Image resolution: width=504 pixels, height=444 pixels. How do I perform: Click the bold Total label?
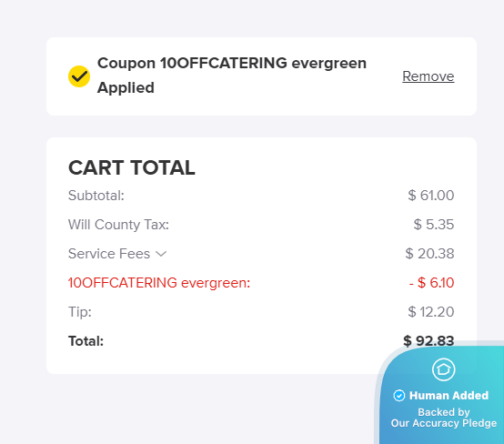pyautogui.click(x=86, y=341)
